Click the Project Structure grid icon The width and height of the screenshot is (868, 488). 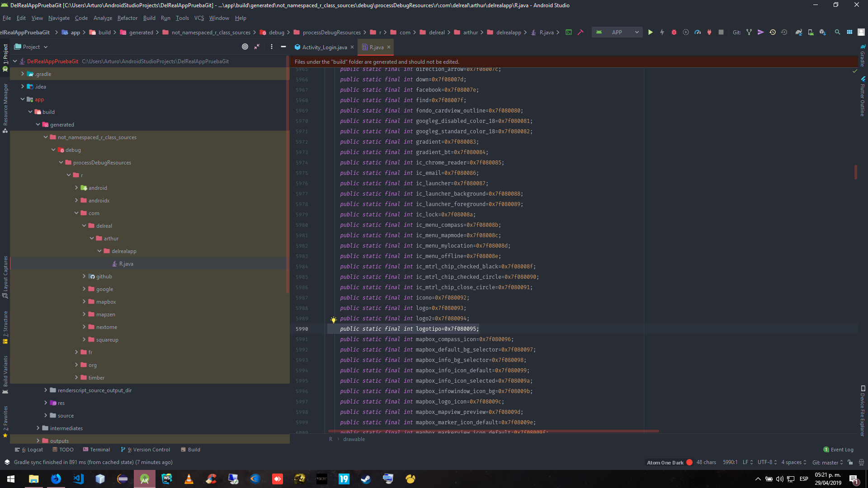(x=849, y=32)
